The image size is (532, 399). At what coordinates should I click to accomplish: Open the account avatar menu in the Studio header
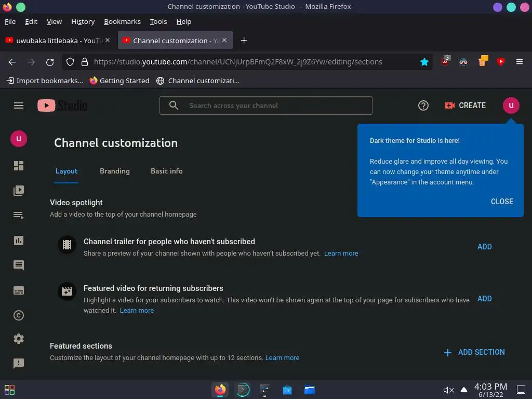(x=511, y=105)
